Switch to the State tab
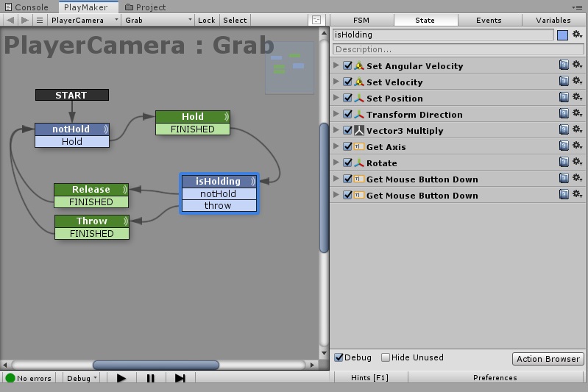The width and height of the screenshot is (588, 392). [x=425, y=21]
